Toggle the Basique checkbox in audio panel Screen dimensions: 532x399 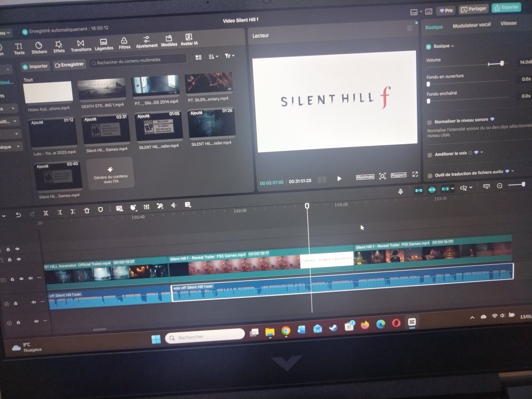click(428, 47)
